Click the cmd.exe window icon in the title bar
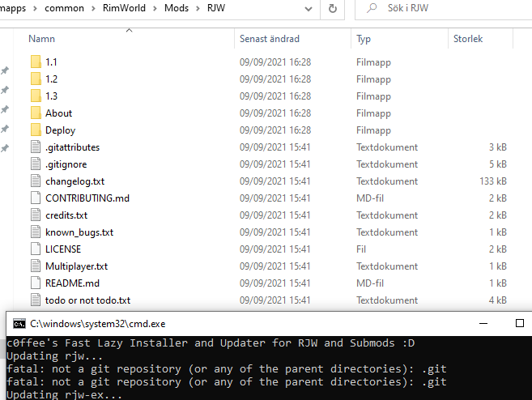532x400 pixels. tap(19, 324)
